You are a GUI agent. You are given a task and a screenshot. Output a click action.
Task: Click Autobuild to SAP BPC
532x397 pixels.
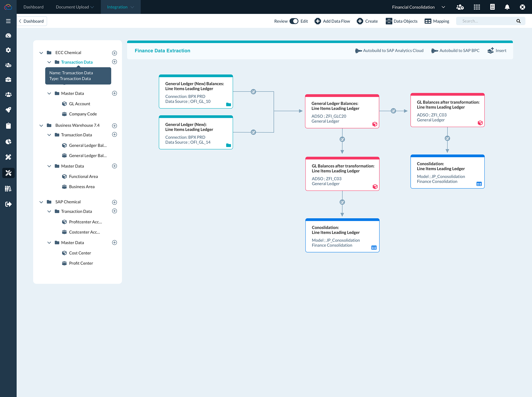[456, 50]
